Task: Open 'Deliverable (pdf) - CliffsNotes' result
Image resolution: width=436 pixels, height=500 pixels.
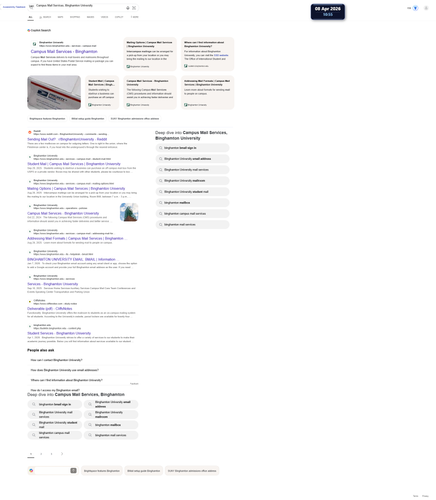Action: point(50,309)
